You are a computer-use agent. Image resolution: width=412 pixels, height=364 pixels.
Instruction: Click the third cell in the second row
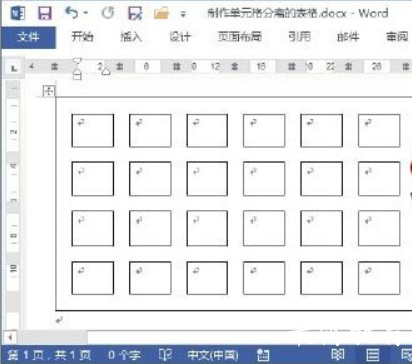(207, 179)
